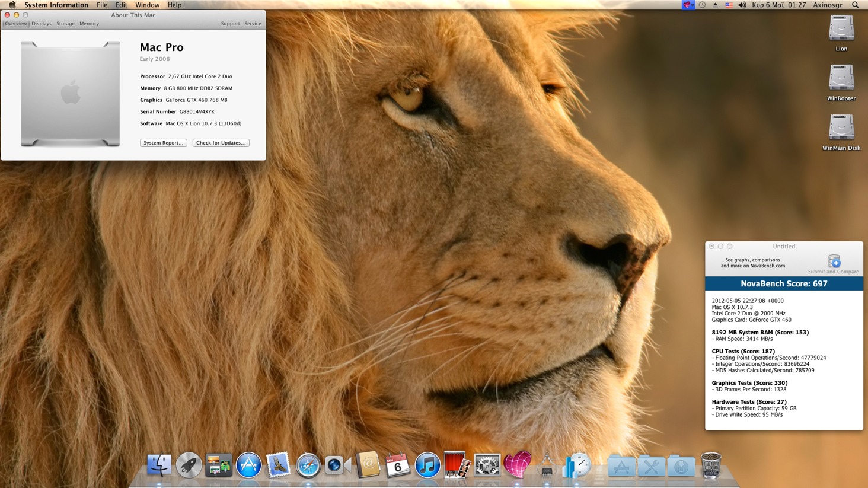Screen dimensions: 868x488
Task: Click 'CPU Tests (Score: 187)' heading
Action: 743,352
